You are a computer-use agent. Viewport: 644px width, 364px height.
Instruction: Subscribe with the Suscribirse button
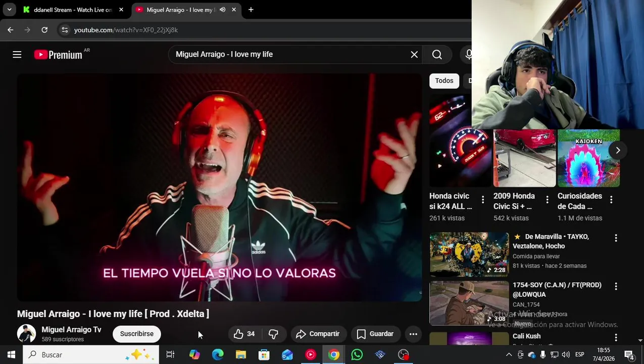tap(137, 334)
